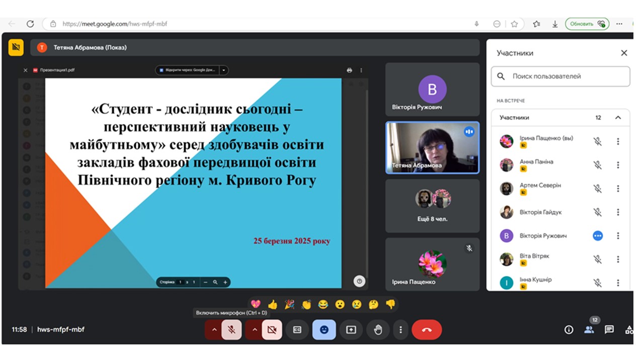The width and height of the screenshot is (644, 362).
Task: Open more options for Анна Паніна
Action: coord(618,165)
